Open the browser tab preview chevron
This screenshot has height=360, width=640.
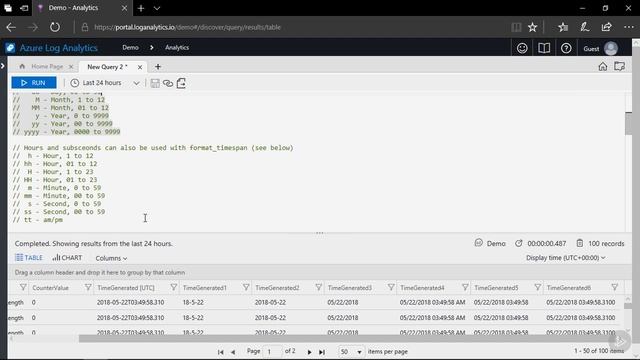tap(157, 8)
